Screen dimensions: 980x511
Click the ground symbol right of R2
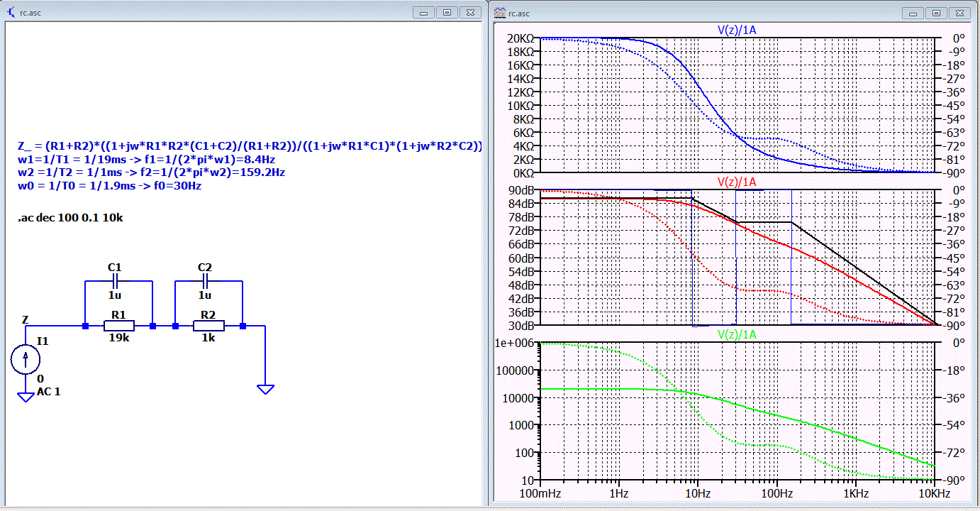pos(265,389)
